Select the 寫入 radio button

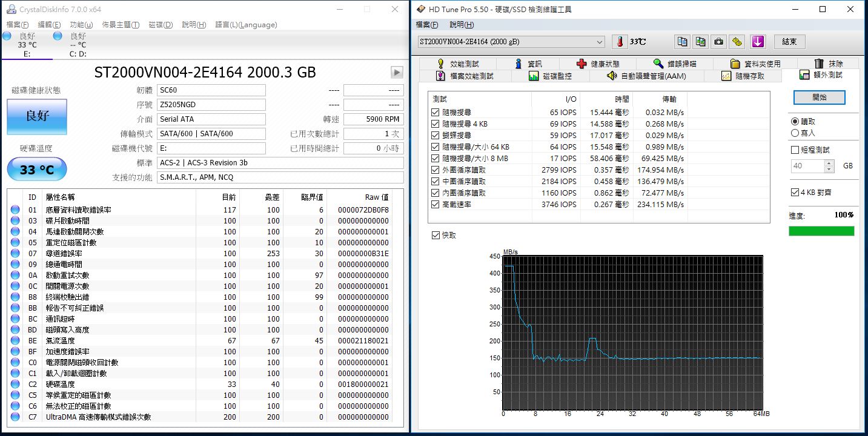point(795,133)
